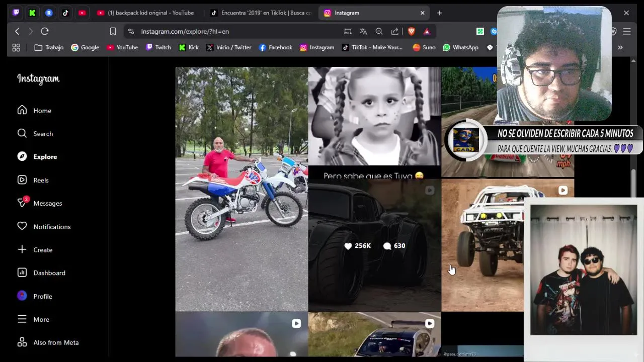Click the Instagram logo in sidebar
This screenshot has width=644, height=362.
pos(38,79)
